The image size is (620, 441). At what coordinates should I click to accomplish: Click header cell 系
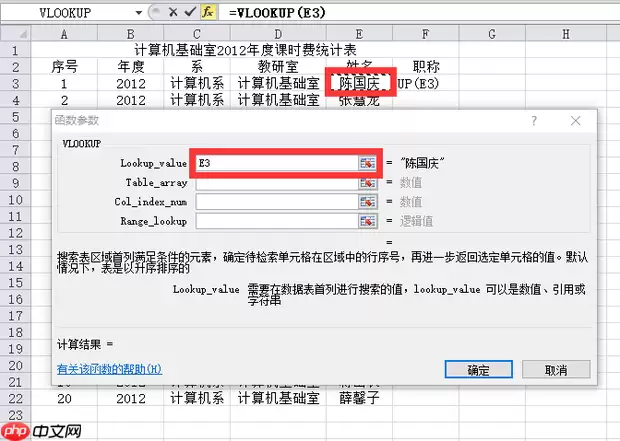[x=197, y=67]
